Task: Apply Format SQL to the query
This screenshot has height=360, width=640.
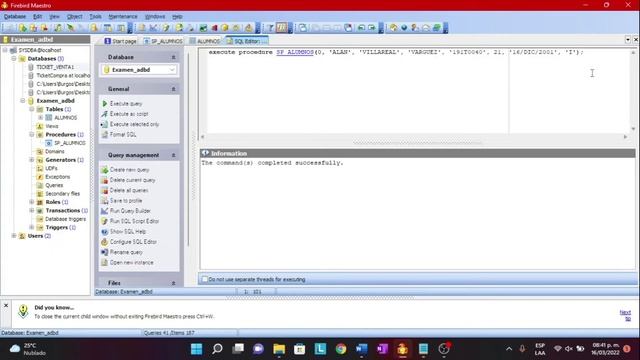Action: coord(122,134)
